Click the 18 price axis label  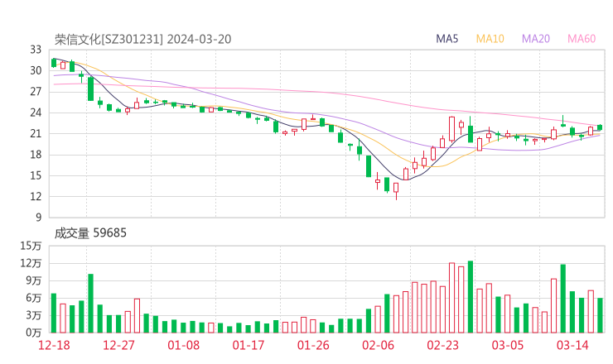pos(36,155)
